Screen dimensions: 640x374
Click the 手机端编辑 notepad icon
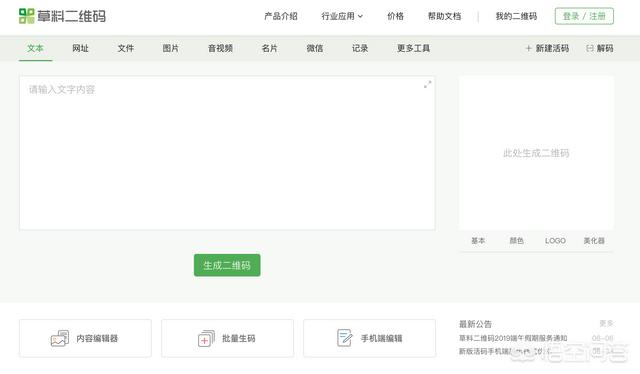[345, 338]
